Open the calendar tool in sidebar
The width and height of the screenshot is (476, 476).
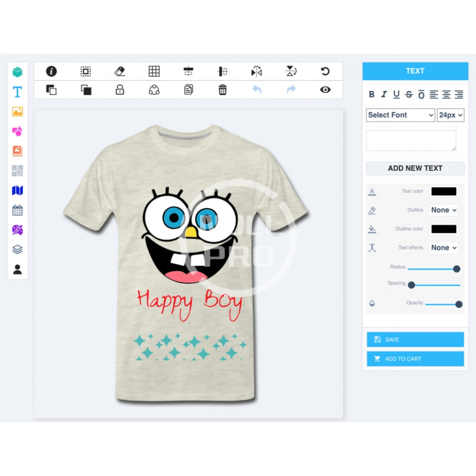click(18, 210)
